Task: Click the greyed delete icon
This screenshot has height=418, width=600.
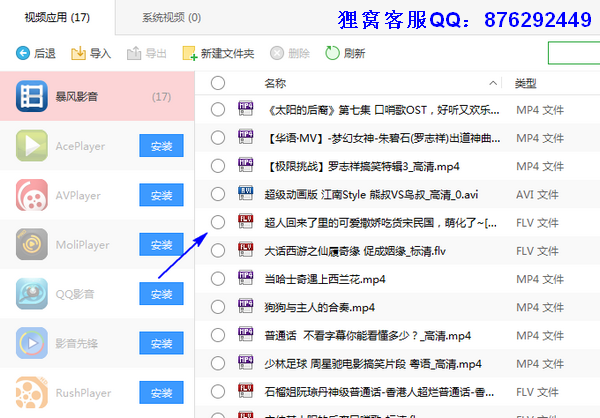Action: tap(277, 53)
